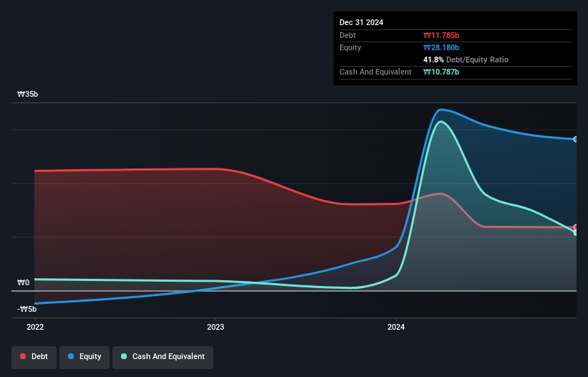Click the Dec 31 2024 tooltip date

(361, 22)
